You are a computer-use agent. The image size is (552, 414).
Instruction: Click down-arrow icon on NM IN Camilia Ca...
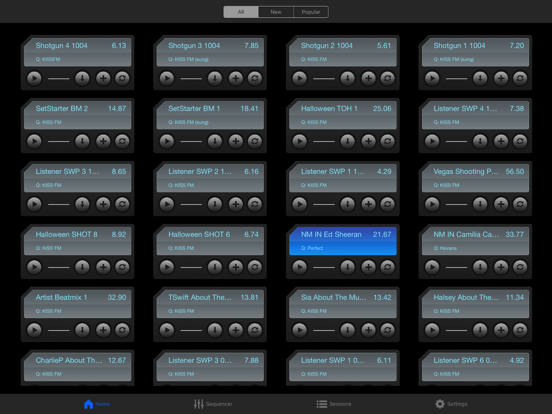point(480,267)
